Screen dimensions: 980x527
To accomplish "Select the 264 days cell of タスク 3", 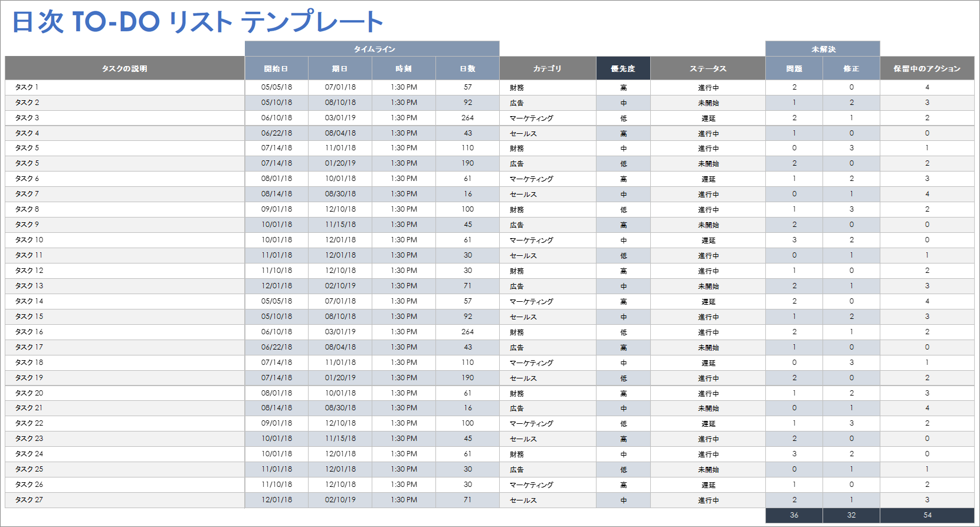I will click(x=467, y=118).
